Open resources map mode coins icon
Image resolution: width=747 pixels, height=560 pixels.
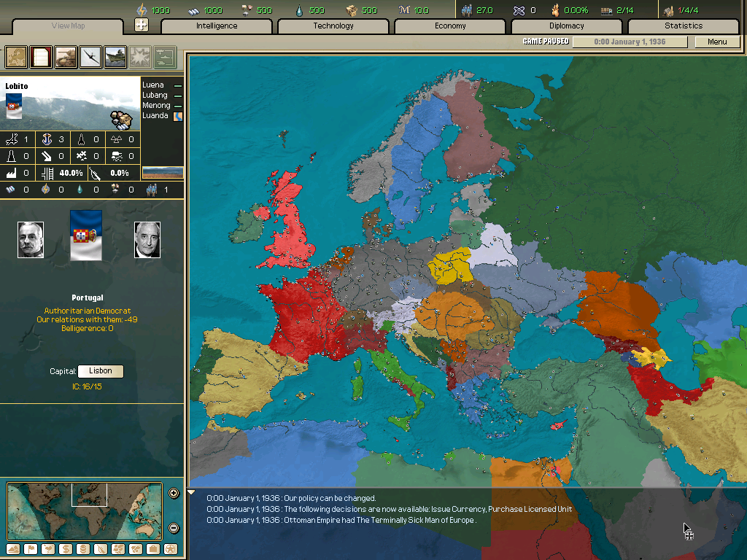point(82,549)
